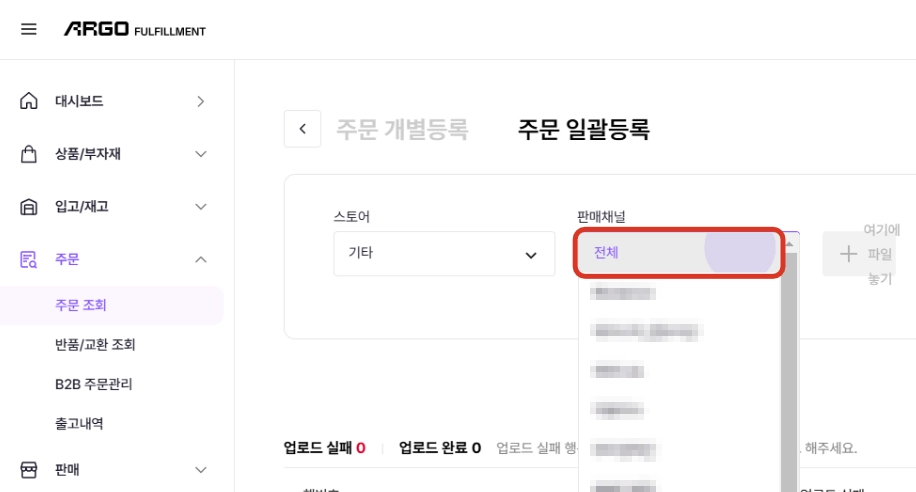Expand the 상품/부자재 section chevron
This screenshot has width=916, height=492.
pos(200,154)
